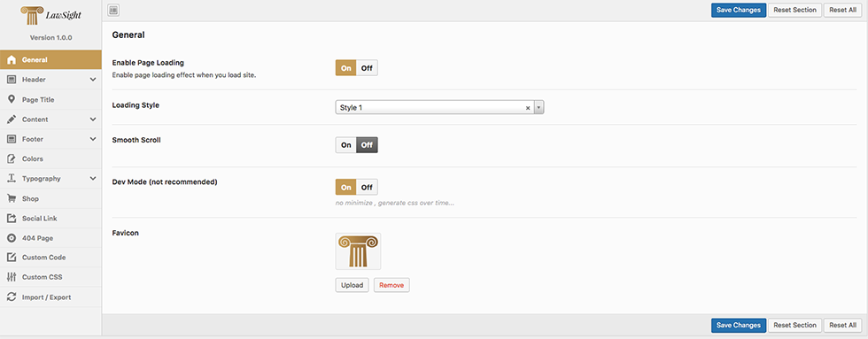This screenshot has width=868, height=339.
Task: Open the Shop section
Action: pos(51,198)
